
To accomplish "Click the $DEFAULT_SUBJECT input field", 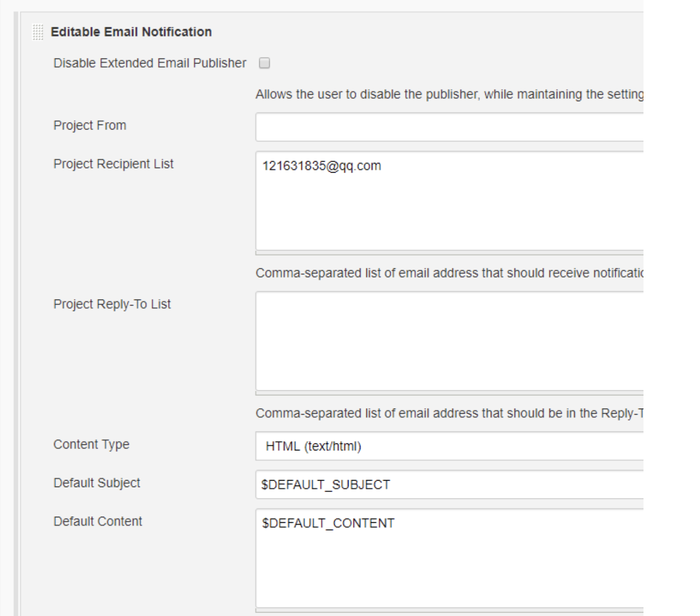I will point(449,485).
